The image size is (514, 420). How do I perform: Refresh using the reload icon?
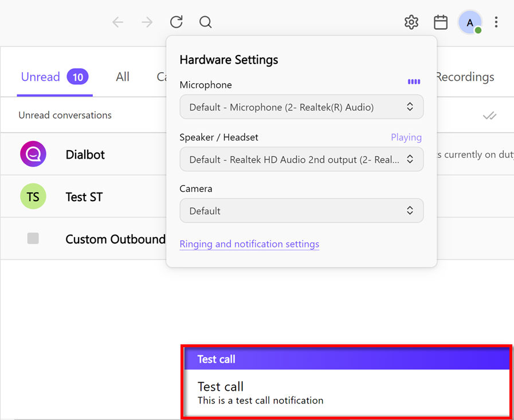176,22
